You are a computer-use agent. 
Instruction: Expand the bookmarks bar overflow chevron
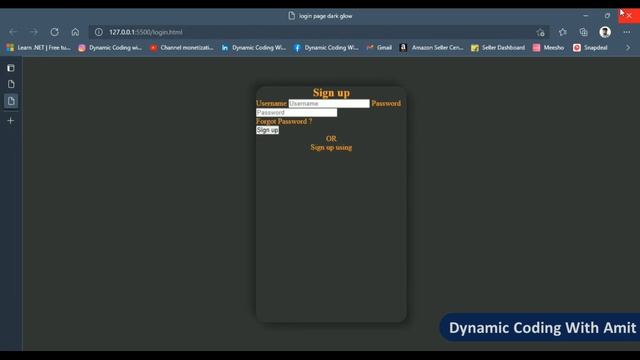628,48
